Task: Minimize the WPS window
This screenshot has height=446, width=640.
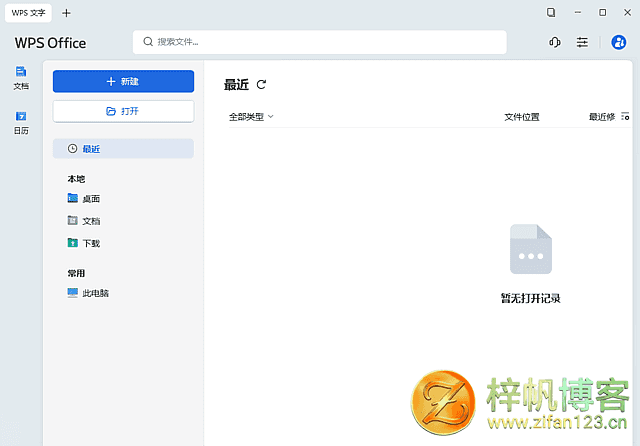Action: [578, 13]
